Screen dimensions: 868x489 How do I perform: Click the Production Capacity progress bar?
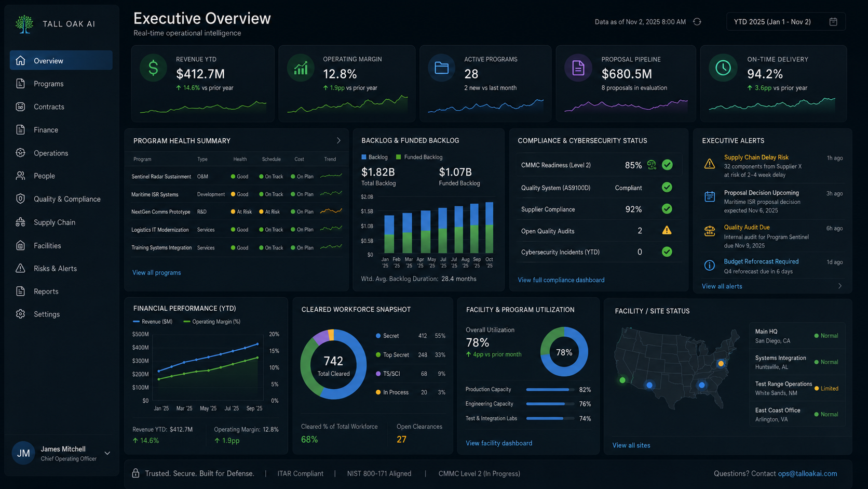tap(550, 389)
